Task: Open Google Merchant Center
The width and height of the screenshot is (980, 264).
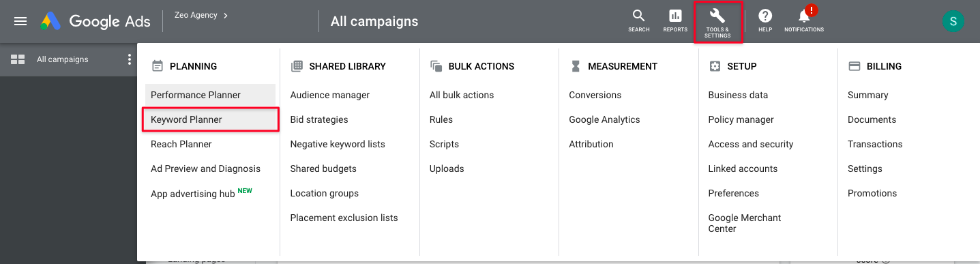Action: pos(745,223)
